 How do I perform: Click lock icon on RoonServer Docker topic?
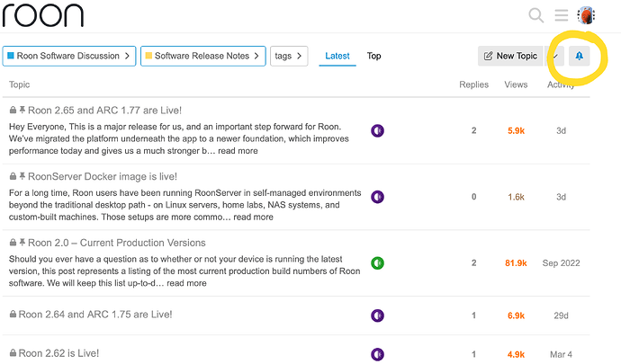coord(13,176)
